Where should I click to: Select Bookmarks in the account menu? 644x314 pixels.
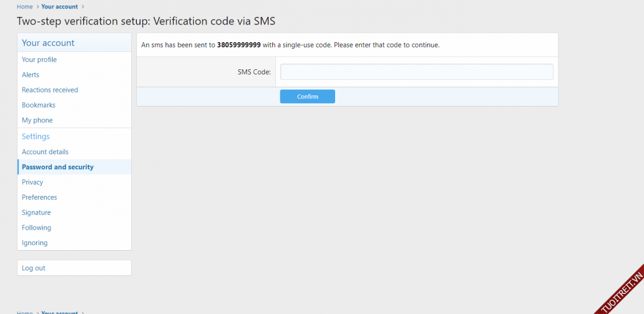click(39, 105)
